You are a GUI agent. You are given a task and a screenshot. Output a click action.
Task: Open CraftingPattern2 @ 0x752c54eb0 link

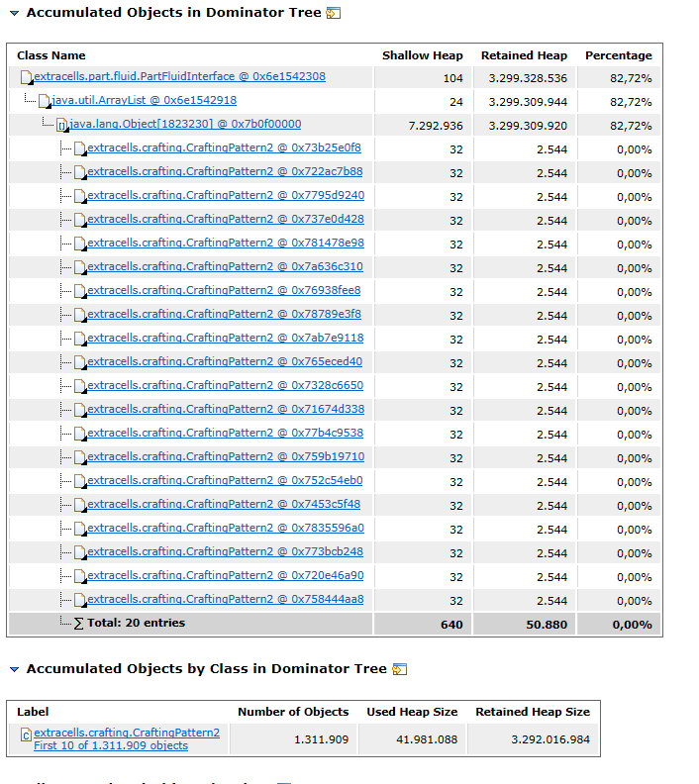click(x=225, y=480)
